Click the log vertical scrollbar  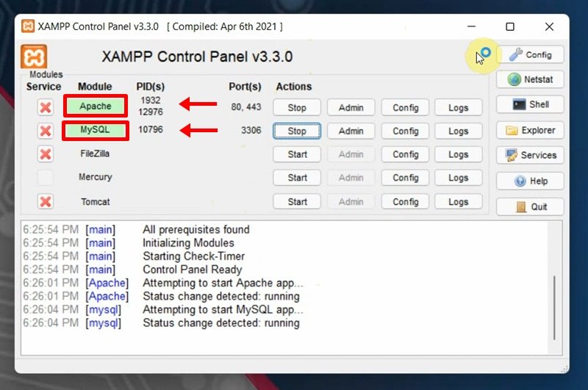554,308
